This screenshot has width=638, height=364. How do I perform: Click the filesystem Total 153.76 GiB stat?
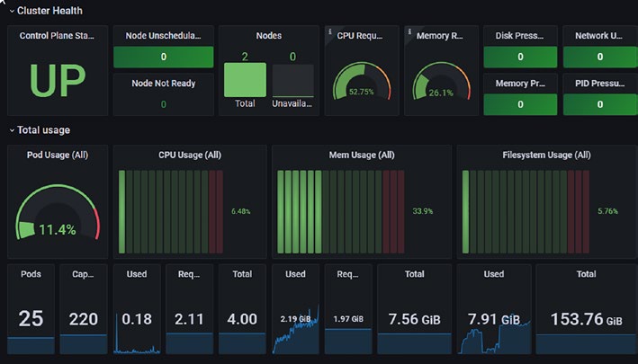click(x=586, y=319)
